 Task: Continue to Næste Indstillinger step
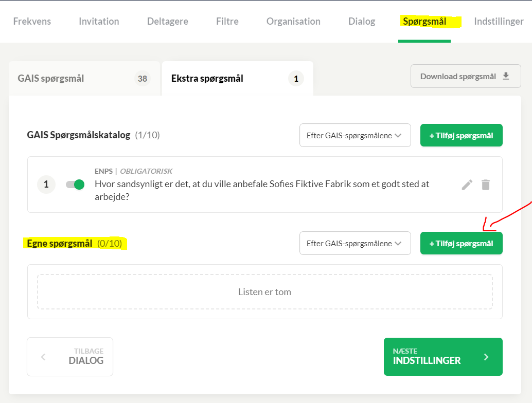click(x=443, y=357)
